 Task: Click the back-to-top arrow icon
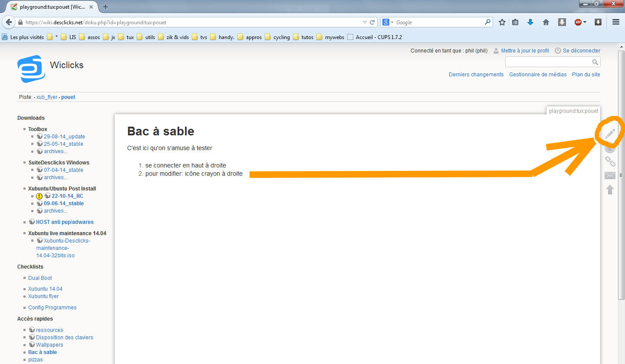(610, 190)
